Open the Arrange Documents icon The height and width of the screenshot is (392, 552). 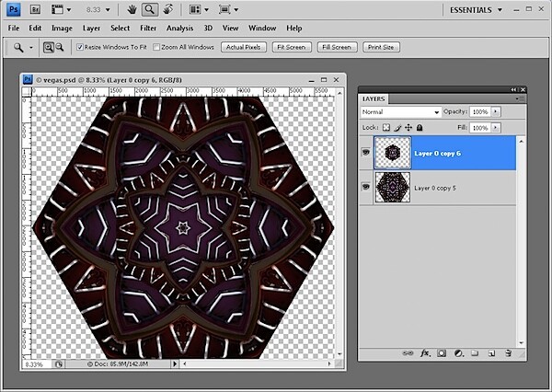(195, 9)
